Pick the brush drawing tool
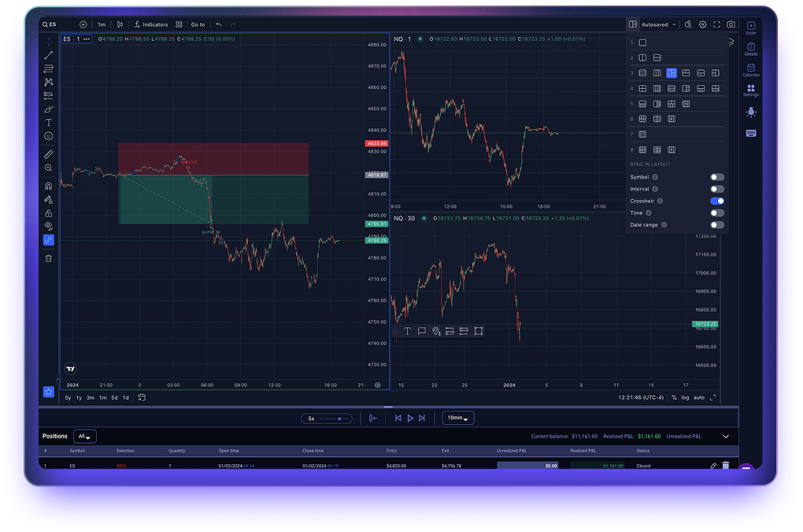The image size is (803, 532). tap(49, 109)
